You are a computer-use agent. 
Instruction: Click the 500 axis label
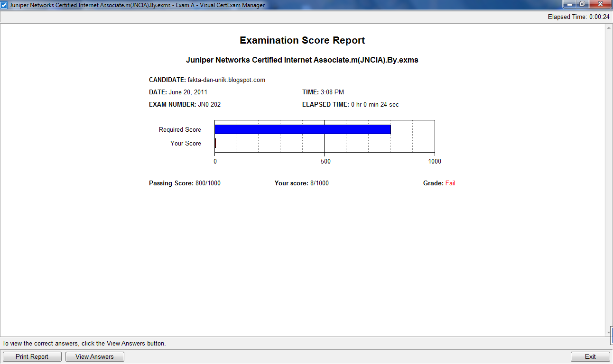coord(325,161)
